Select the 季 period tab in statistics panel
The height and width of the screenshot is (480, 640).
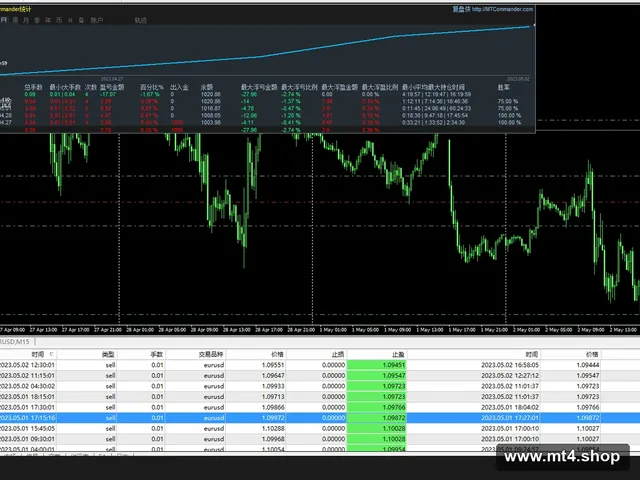(x=37, y=20)
